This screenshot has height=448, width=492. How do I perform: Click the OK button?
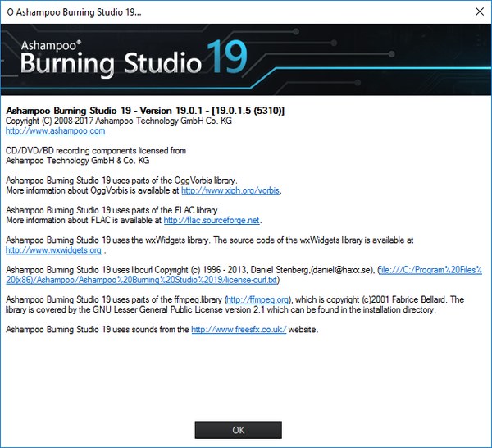point(238,430)
